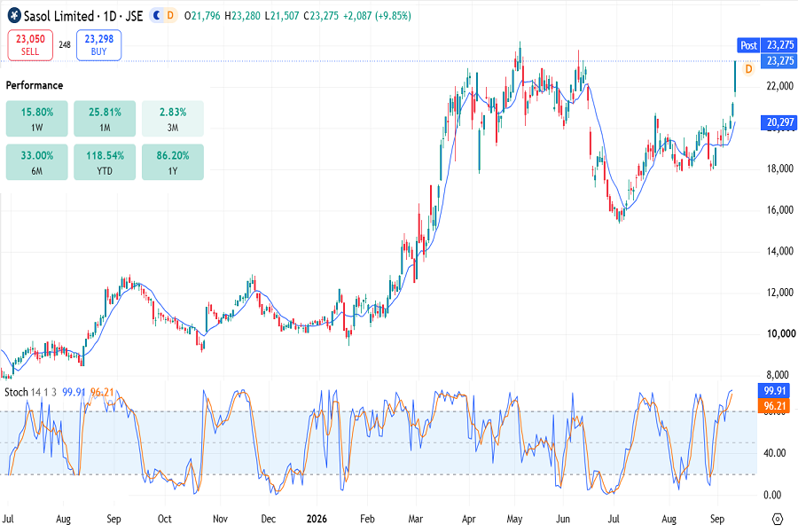798x532 pixels.
Task: Click the 12,000 price axis label
Action: tap(779, 293)
